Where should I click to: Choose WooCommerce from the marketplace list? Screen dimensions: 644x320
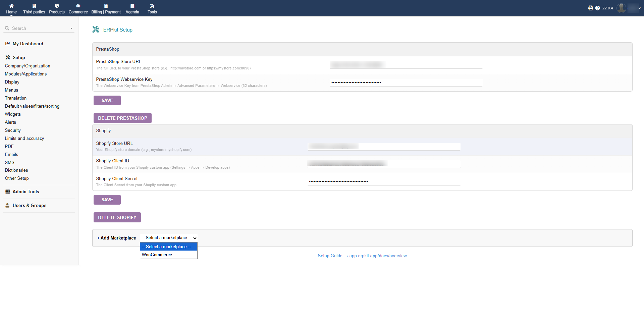(x=169, y=255)
